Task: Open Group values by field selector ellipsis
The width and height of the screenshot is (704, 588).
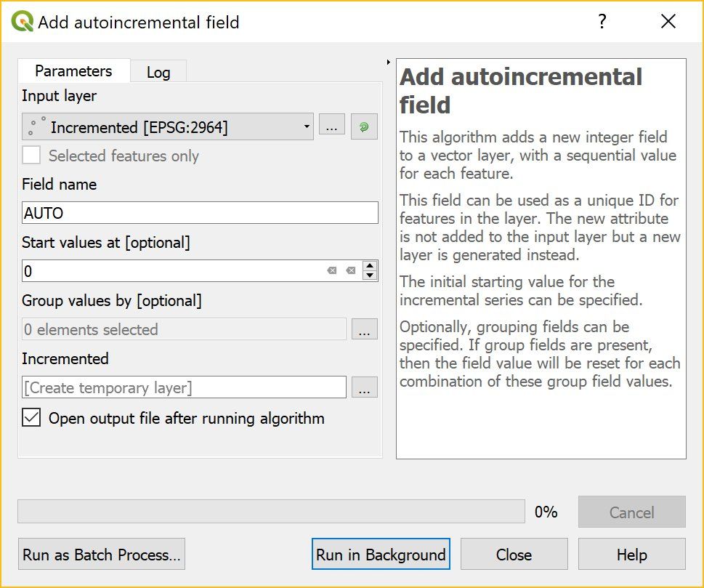Action: click(364, 329)
